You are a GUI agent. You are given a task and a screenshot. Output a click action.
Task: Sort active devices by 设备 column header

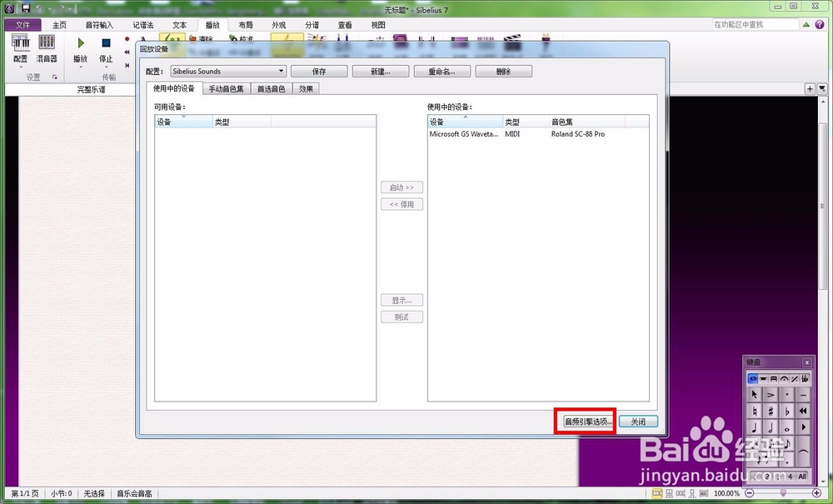pyautogui.click(x=465, y=122)
